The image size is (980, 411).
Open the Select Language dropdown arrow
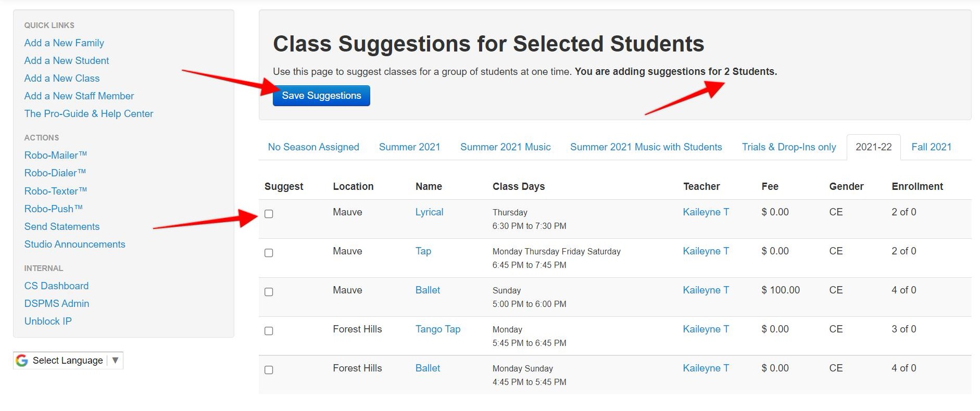(x=115, y=361)
